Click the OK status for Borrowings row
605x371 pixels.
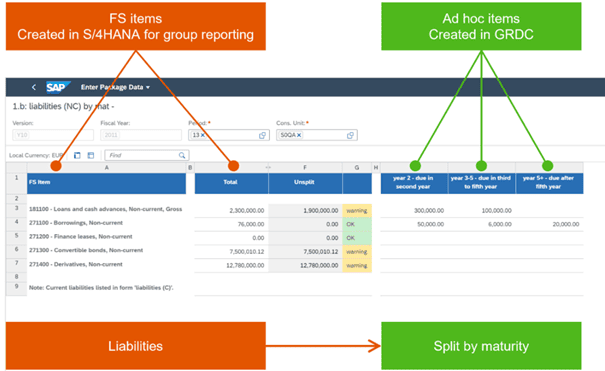[x=357, y=224]
